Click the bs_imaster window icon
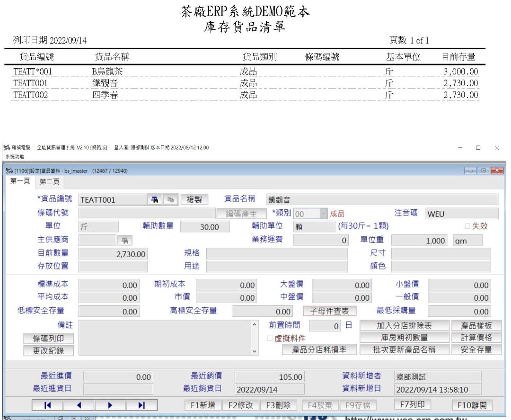 click(9, 170)
